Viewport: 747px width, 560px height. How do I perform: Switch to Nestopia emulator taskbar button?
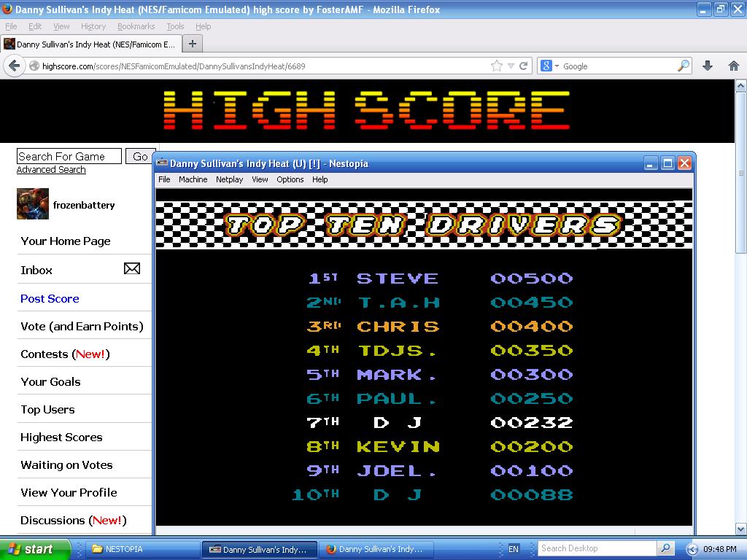click(259, 549)
